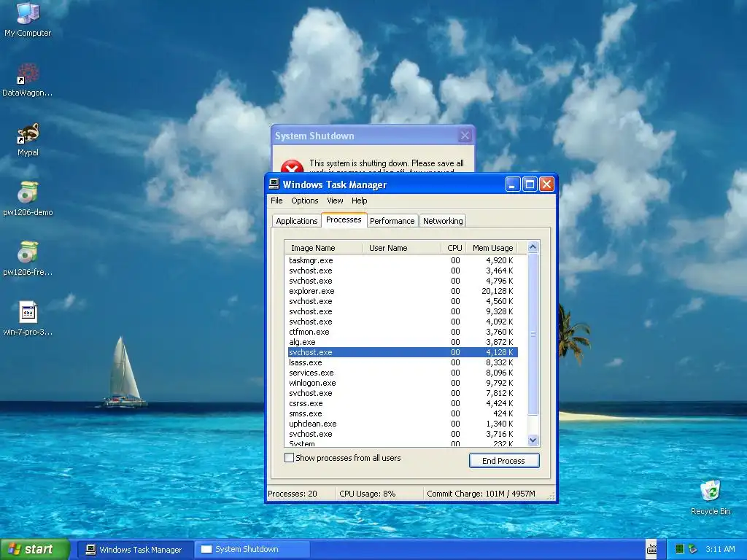Click the process list scrollbar thumb
Image resolution: width=747 pixels, height=560 pixels.
pos(533,334)
